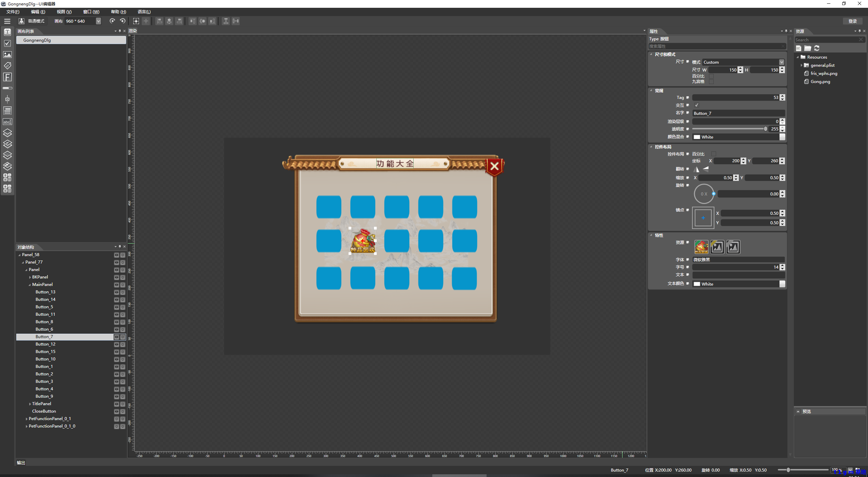The image size is (868, 477).
Task: Open the 文件 (F) menu
Action: click(13, 12)
